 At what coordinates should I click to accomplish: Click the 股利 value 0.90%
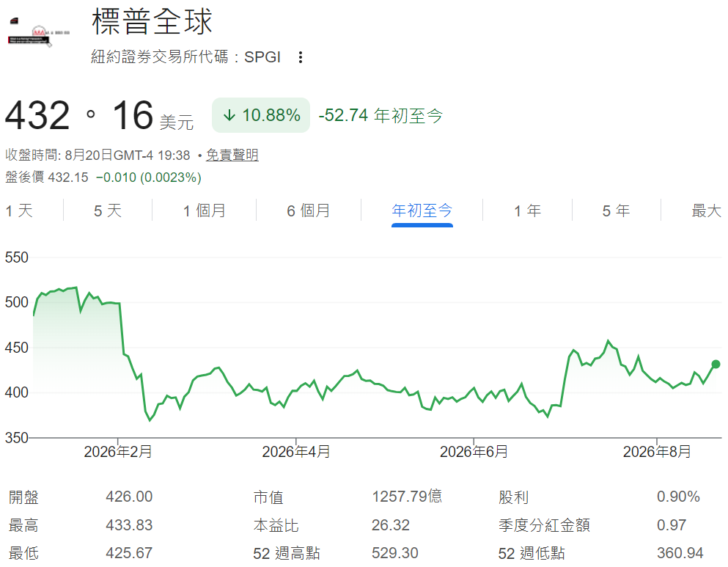678,497
